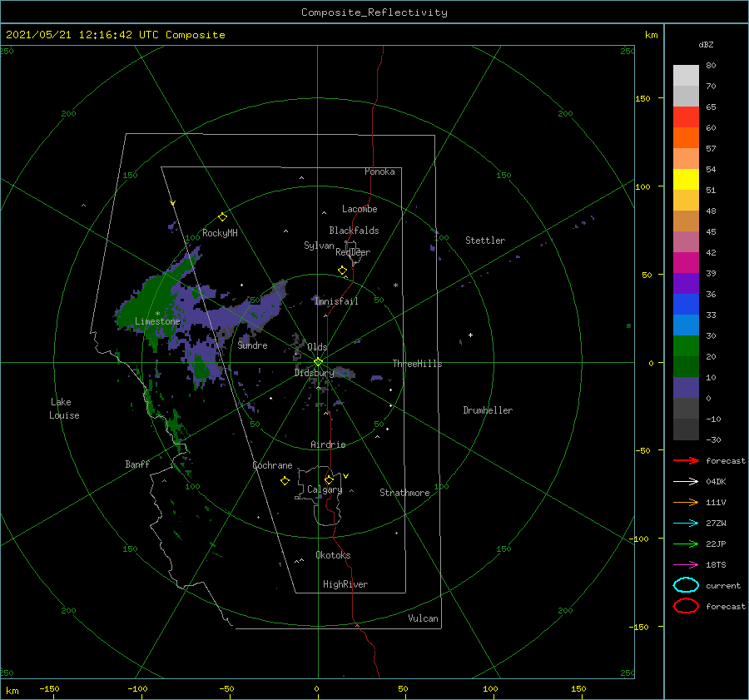
Task: Pick the dark green 10-20 dBZ swatch
Action: [x=686, y=366]
